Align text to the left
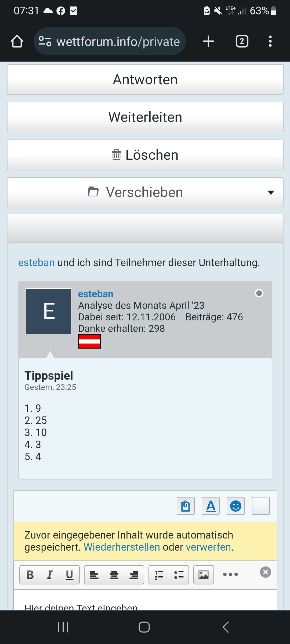Viewport: 290px width, 644px height. 94,575
